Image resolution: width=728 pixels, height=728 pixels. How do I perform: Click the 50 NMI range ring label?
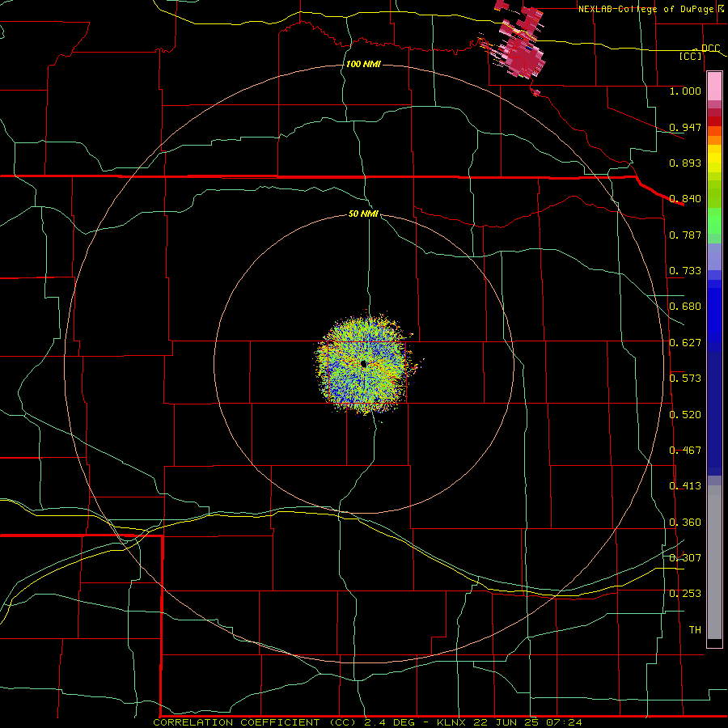(x=363, y=214)
